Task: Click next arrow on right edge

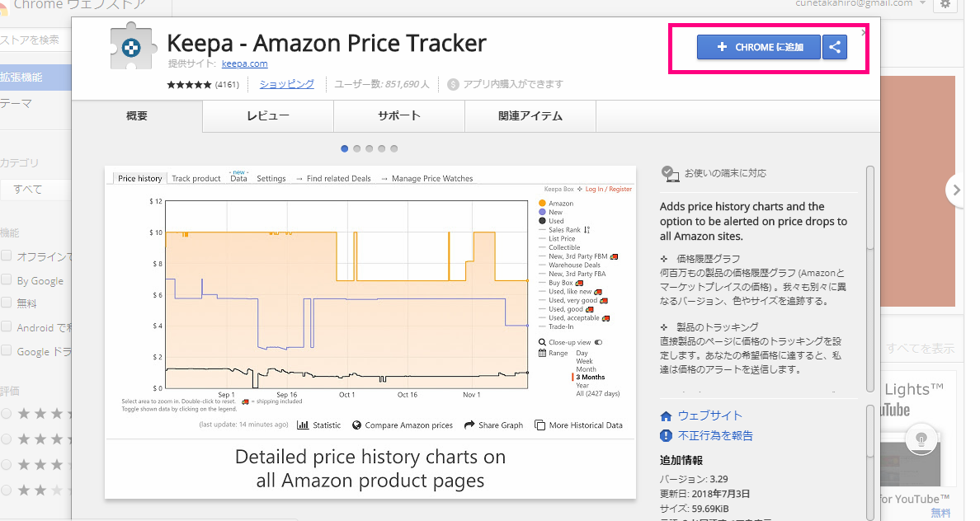Action: coord(956,190)
